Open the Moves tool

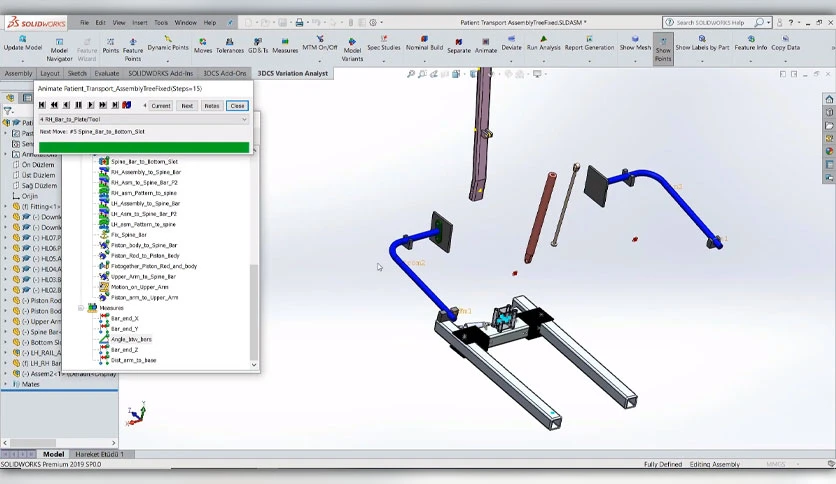pos(203,46)
